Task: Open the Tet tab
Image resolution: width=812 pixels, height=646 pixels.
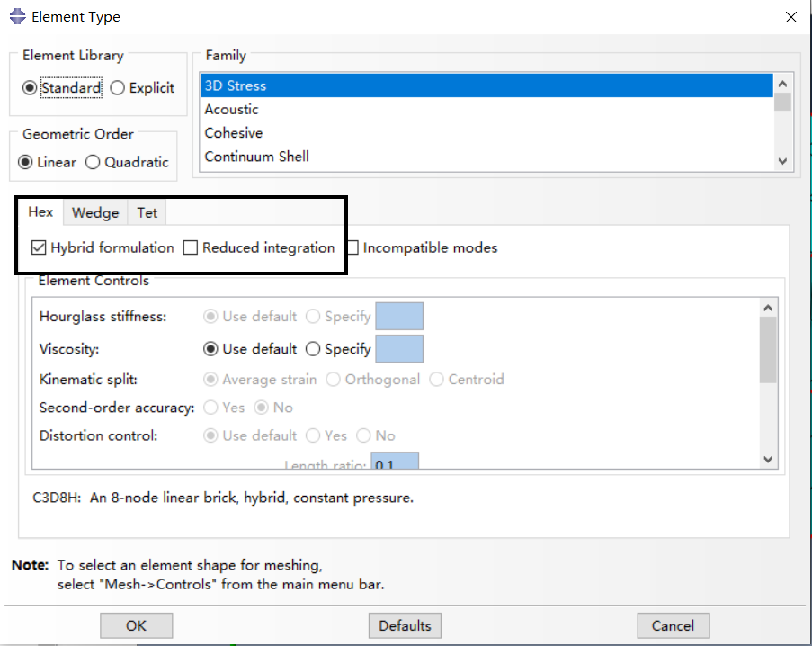Action: click(147, 213)
